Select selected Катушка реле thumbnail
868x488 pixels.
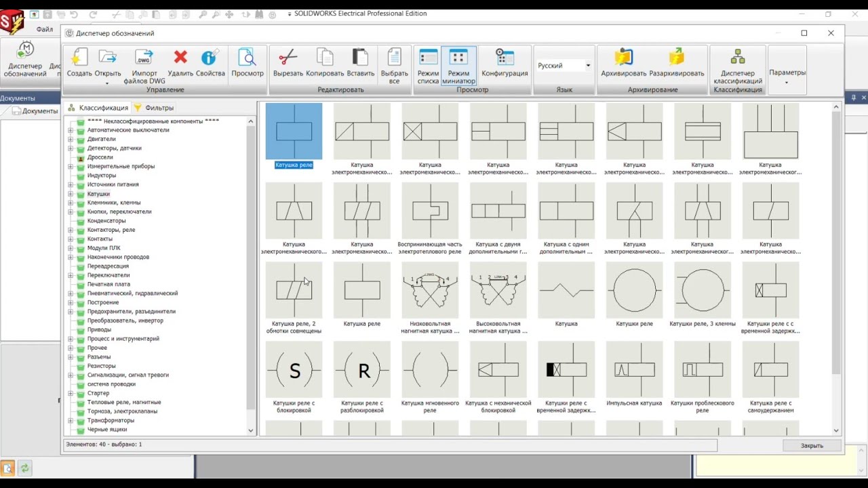pyautogui.click(x=294, y=136)
